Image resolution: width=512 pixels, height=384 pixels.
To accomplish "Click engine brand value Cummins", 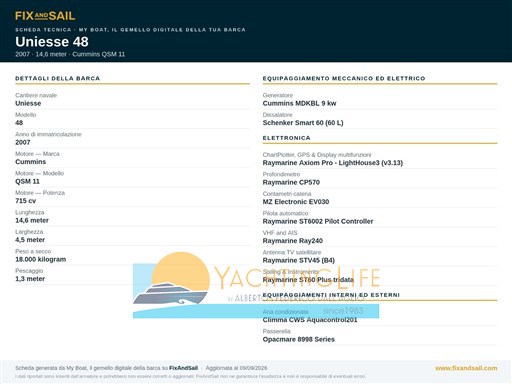I will tap(30, 162).
